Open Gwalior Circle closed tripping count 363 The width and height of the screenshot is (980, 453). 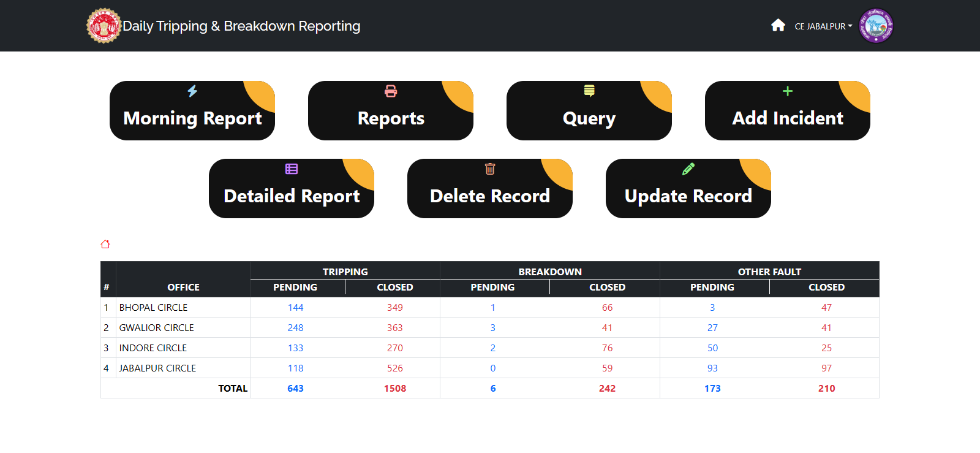click(395, 328)
